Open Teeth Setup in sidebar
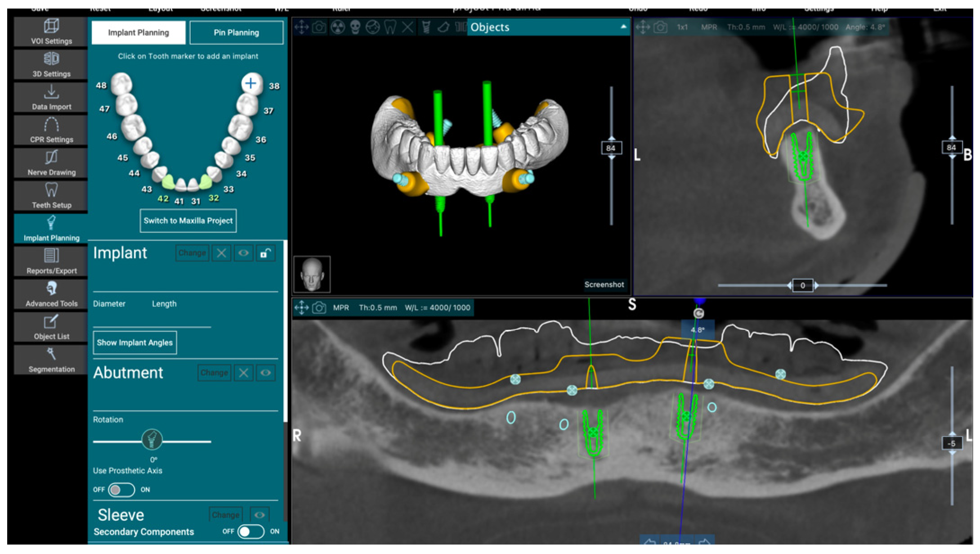This screenshot has width=980, height=554. coord(51,196)
